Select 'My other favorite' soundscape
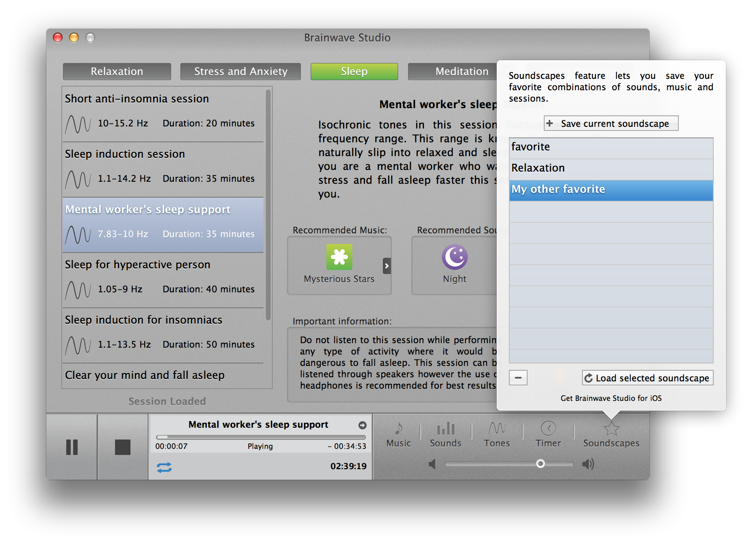756x544 pixels. click(611, 190)
